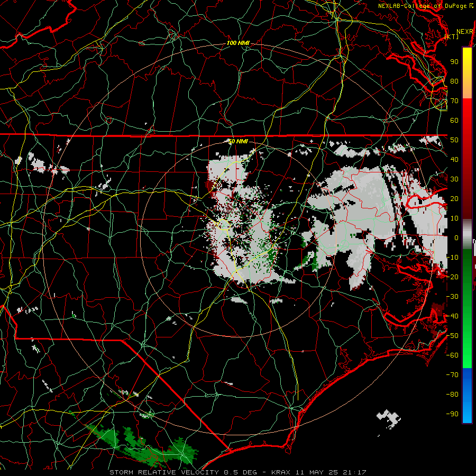Image resolution: width=476 pixels, height=476 pixels.
Task: Select the 80 value on velocity scale
Action: [454, 81]
